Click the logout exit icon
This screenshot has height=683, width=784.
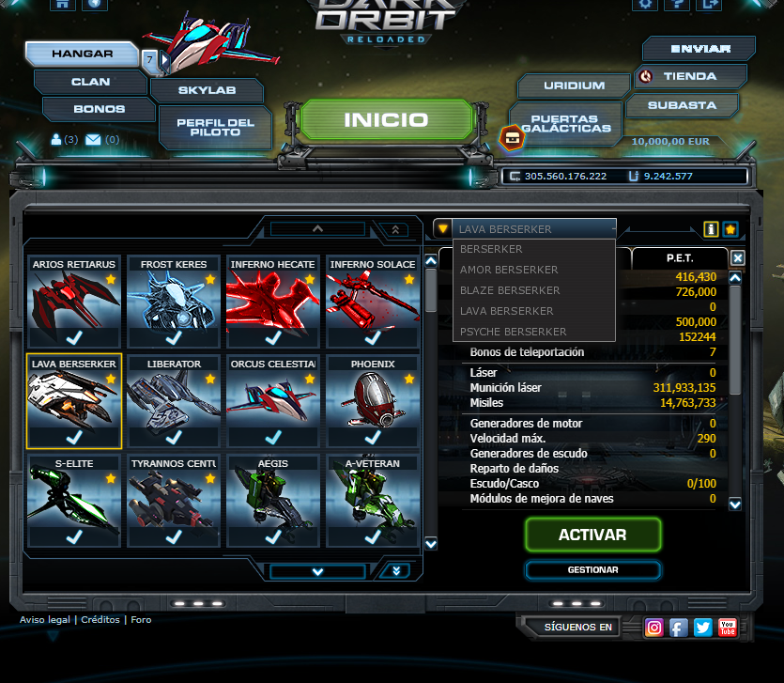pos(711,4)
